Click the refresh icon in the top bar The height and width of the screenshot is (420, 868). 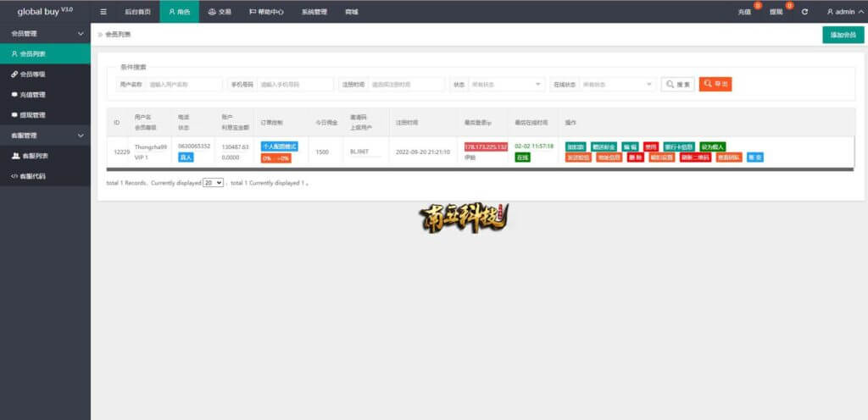coord(804,12)
